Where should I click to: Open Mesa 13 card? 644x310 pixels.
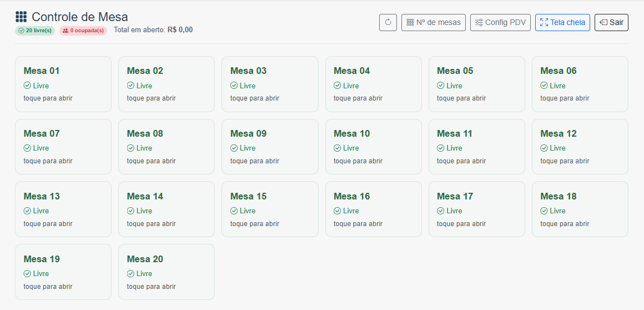pos(63,209)
